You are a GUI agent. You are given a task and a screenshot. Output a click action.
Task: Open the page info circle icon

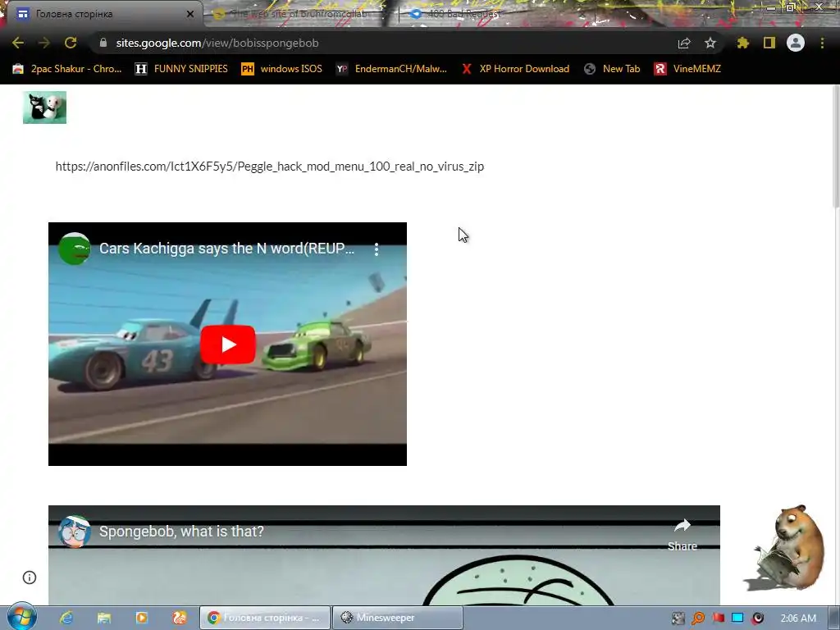(x=30, y=577)
